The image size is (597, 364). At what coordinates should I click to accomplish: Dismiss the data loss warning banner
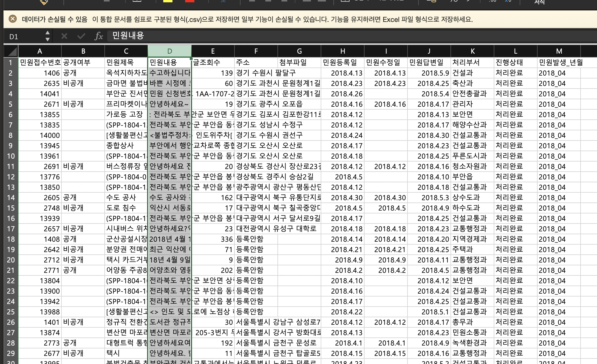12,19
